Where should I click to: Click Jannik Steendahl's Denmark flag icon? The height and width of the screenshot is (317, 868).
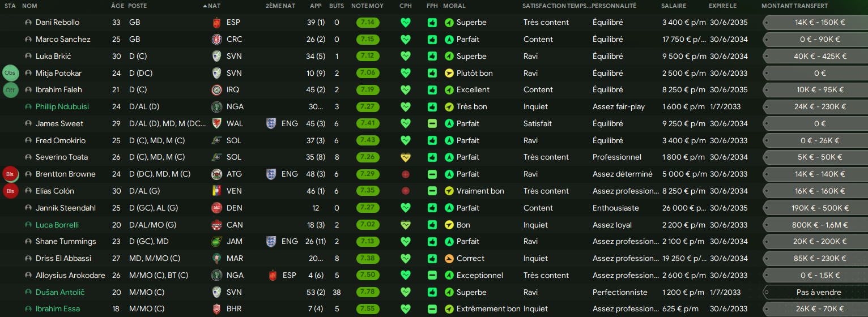216,208
